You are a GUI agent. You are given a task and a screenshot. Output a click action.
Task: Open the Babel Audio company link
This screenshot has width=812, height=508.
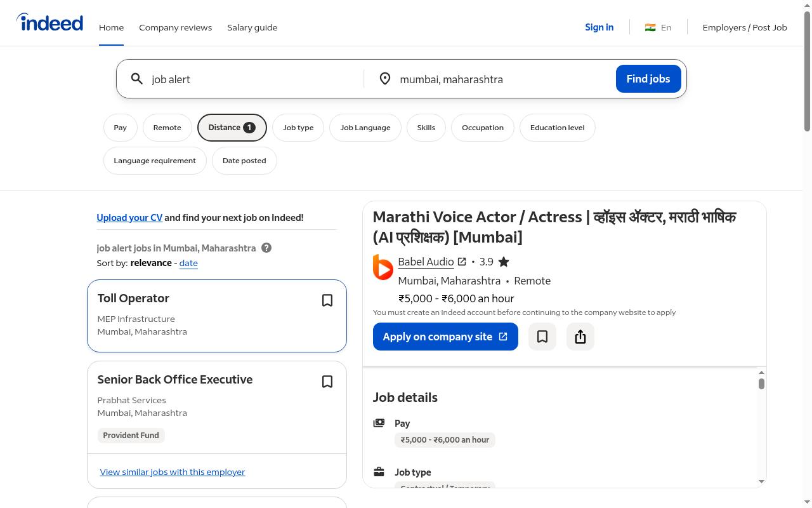click(432, 262)
